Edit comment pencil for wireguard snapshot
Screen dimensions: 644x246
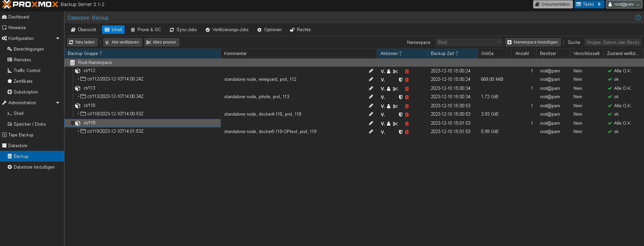371,79
